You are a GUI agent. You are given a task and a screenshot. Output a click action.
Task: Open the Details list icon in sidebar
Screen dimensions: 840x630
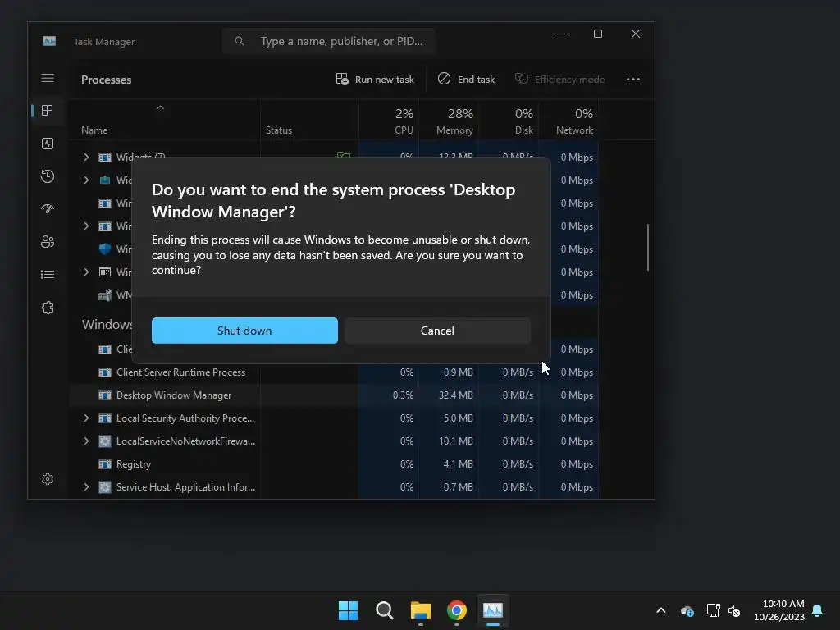pos(48,274)
